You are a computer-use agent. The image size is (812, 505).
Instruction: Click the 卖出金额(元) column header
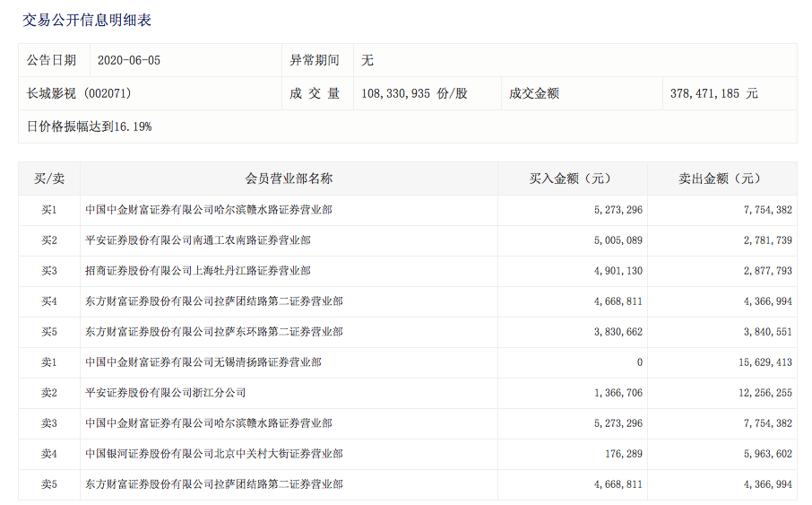tap(721, 178)
